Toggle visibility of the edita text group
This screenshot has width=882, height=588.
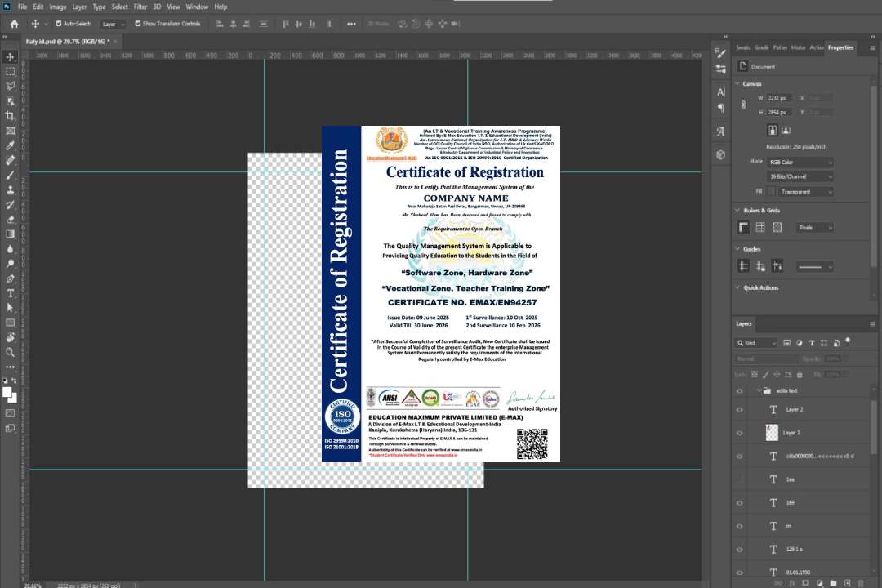point(740,391)
